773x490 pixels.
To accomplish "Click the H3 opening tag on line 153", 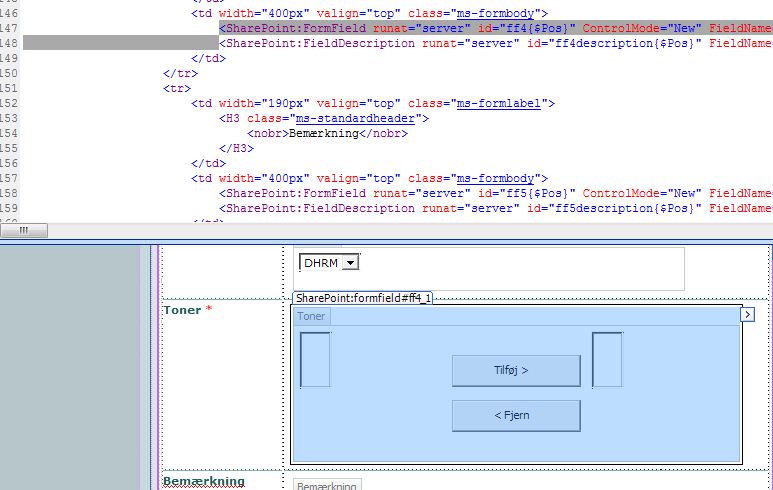I will (324, 118).
